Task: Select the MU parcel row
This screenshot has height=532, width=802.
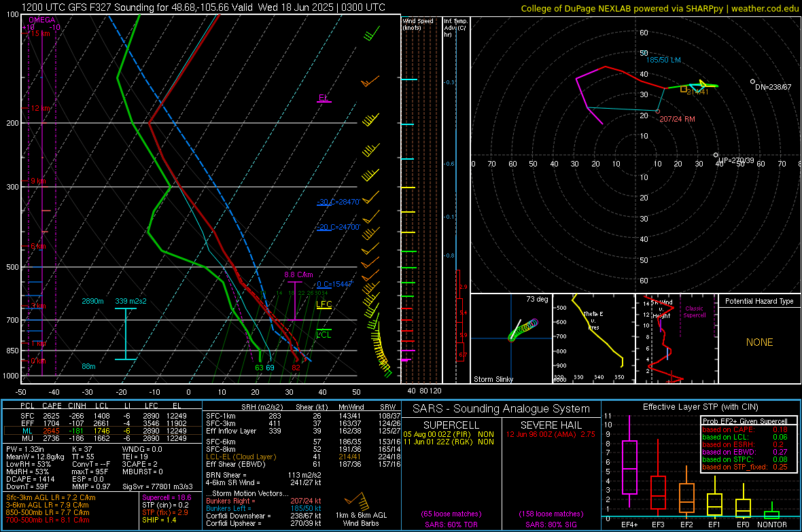Action: (103, 438)
